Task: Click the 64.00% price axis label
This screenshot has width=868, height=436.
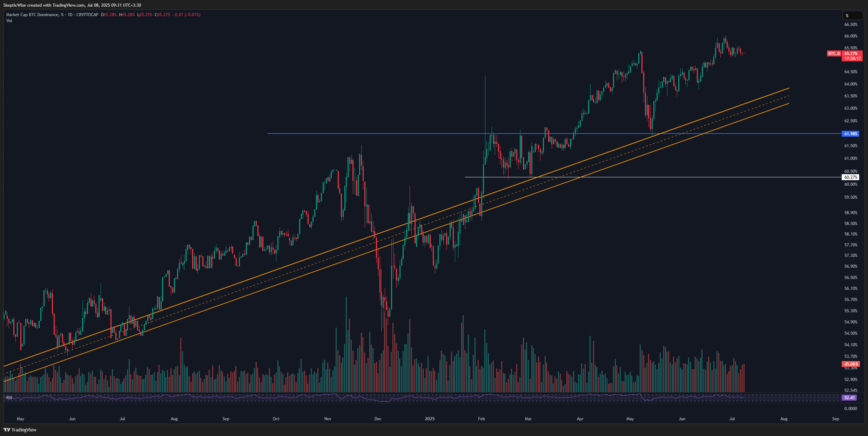Action: (x=850, y=84)
